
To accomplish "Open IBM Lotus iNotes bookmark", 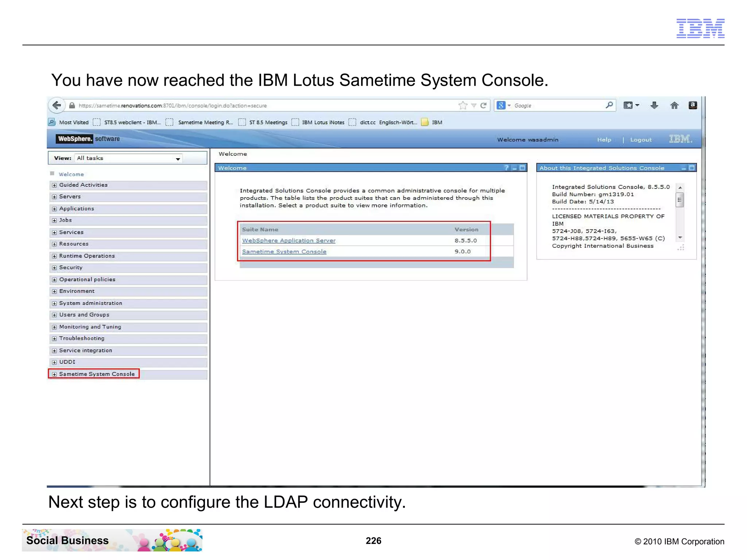I will pos(318,122).
